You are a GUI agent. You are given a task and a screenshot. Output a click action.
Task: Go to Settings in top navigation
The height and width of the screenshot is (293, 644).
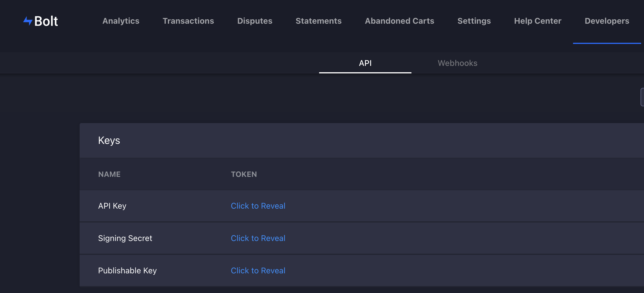[474, 21]
